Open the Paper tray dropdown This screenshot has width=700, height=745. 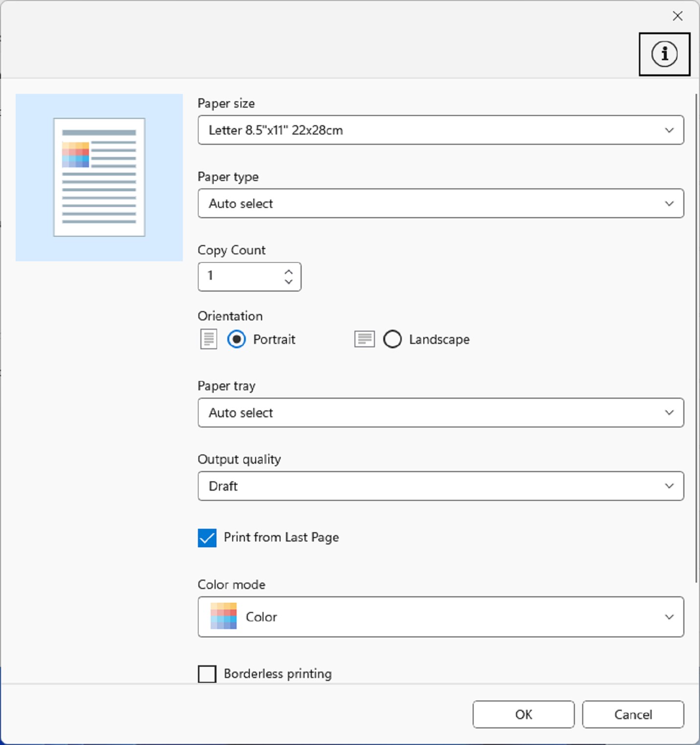tap(440, 413)
